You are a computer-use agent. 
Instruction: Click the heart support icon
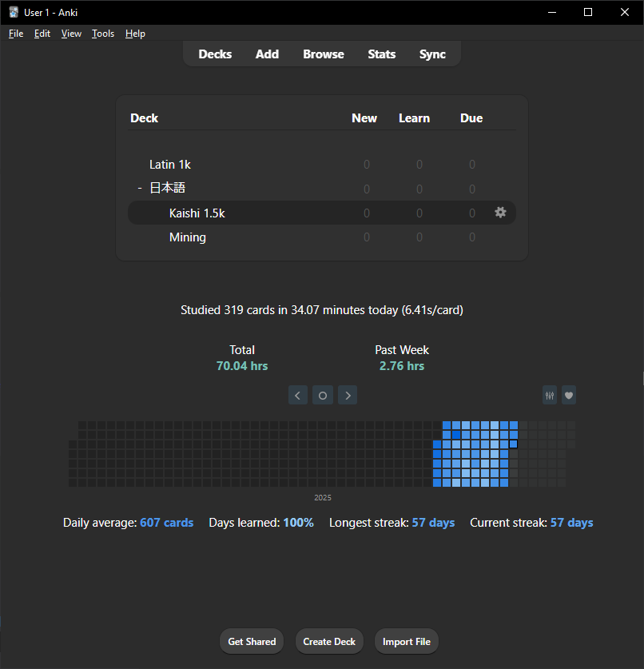(569, 395)
